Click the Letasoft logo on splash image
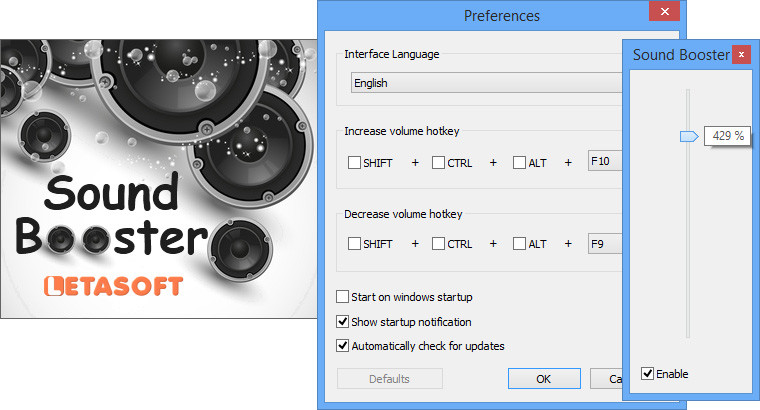760x410 pixels. pos(113,286)
